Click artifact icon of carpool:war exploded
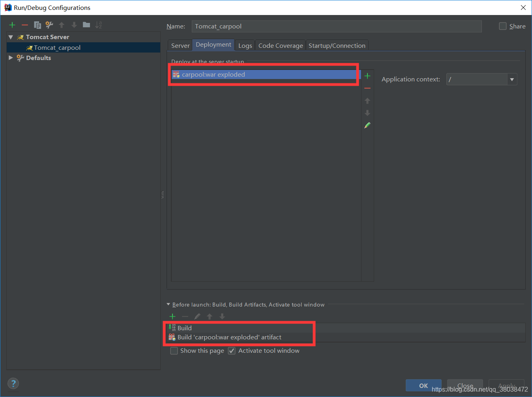 176,74
